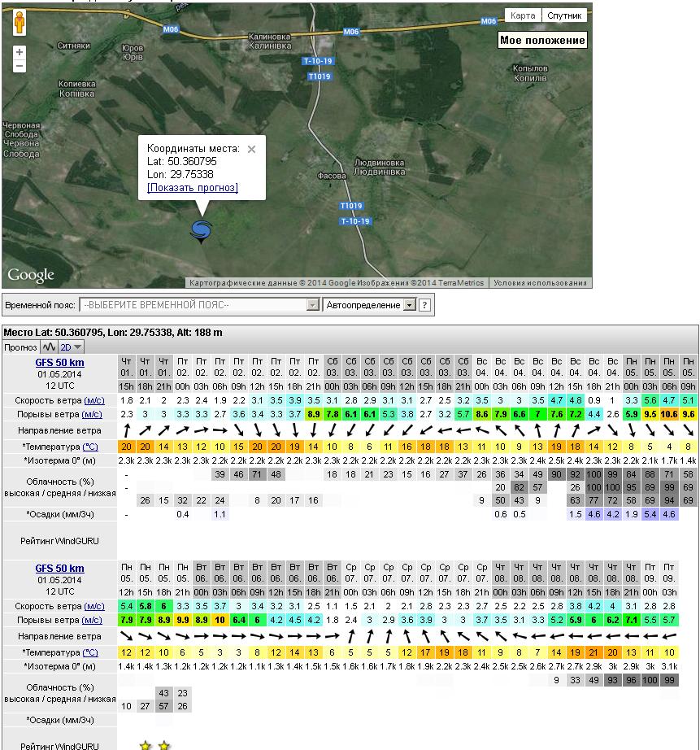This screenshot has height=750, width=700.
Task: Click the Мое положение button
Action: [542, 40]
